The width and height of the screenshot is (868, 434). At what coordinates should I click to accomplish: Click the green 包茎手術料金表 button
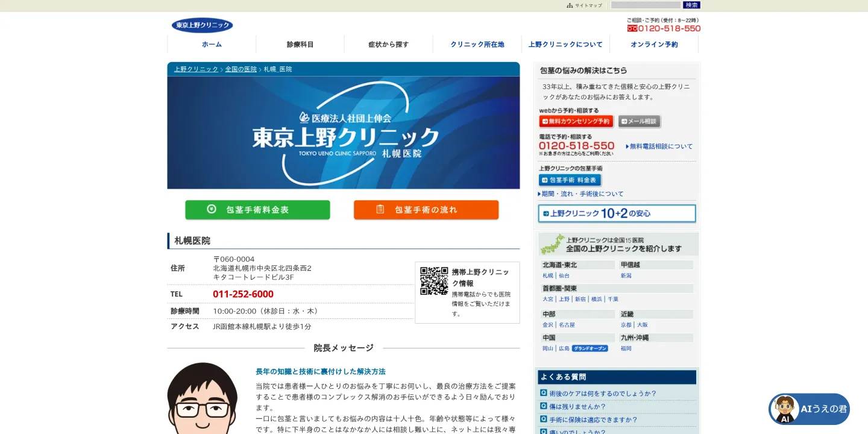click(x=257, y=210)
